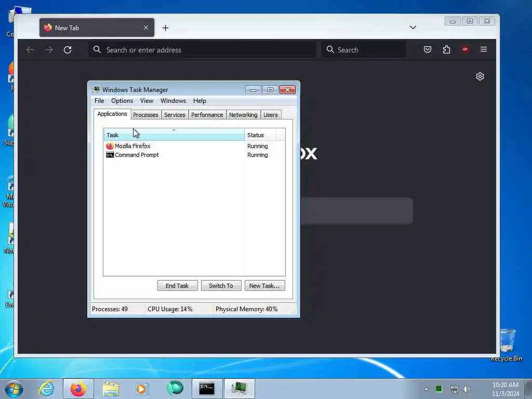
Task: Open the Pocket save icon in Firefox
Action: coord(428,49)
